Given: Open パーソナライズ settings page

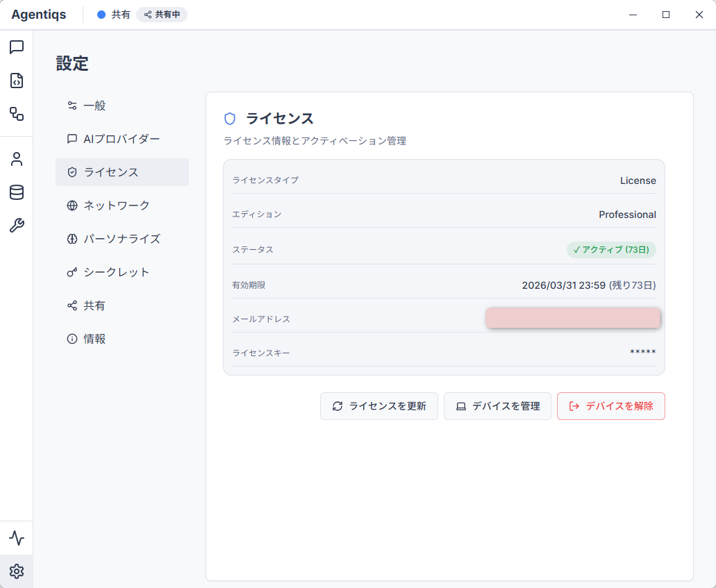Looking at the screenshot, I should (122, 239).
